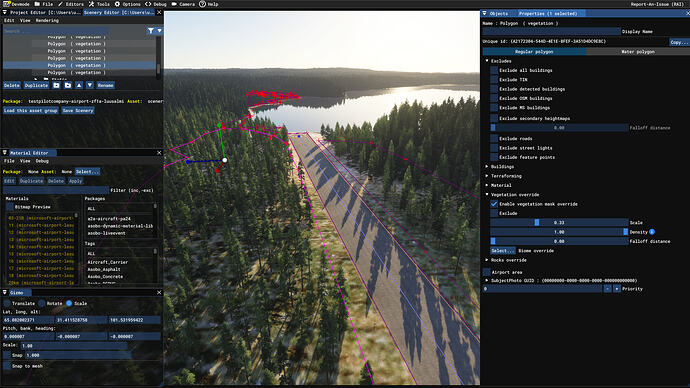Screen dimensions: 690x388
Task: Click the vegetation Density slider
Action: (x=559, y=232)
